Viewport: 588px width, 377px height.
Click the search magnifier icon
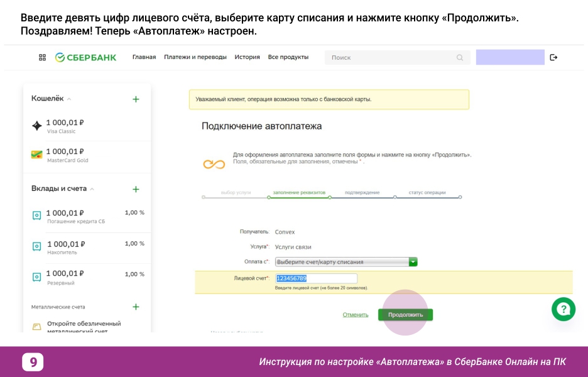[460, 57]
